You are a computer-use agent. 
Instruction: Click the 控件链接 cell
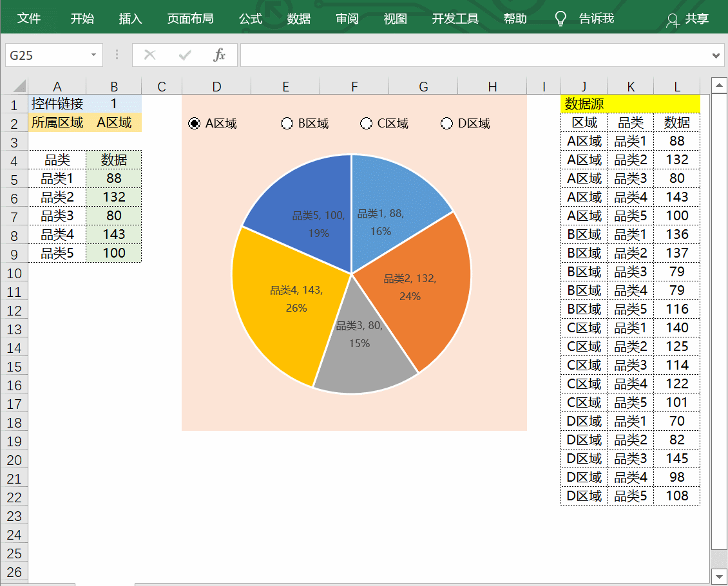point(57,104)
